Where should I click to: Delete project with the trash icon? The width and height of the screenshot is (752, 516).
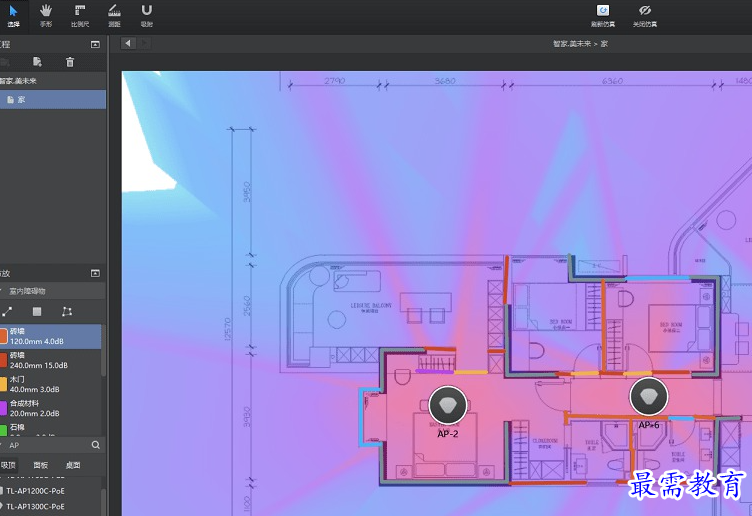(x=70, y=62)
